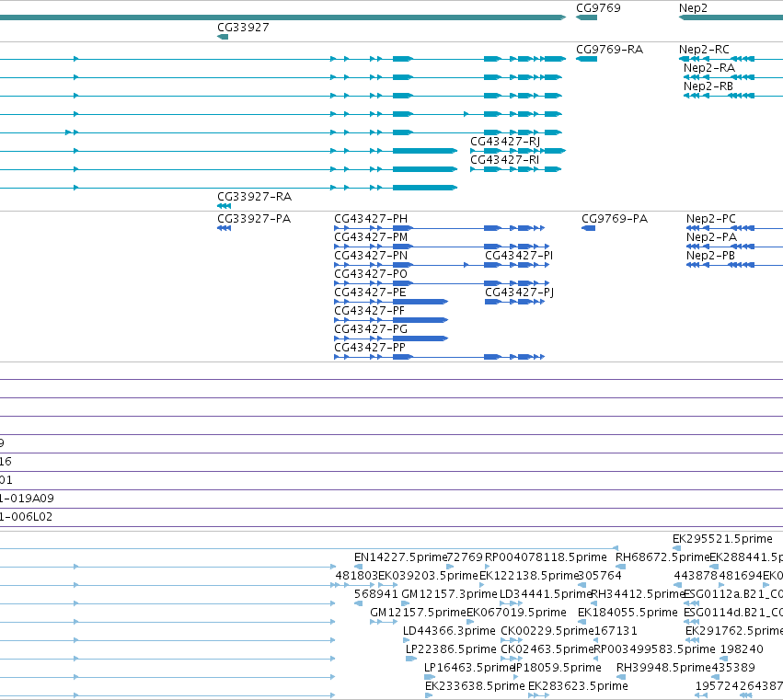Image resolution: width=783 pixels, height=700 pixels.
Task: Click the CG9769-RA transcript bar
Action: pos(586,59)
